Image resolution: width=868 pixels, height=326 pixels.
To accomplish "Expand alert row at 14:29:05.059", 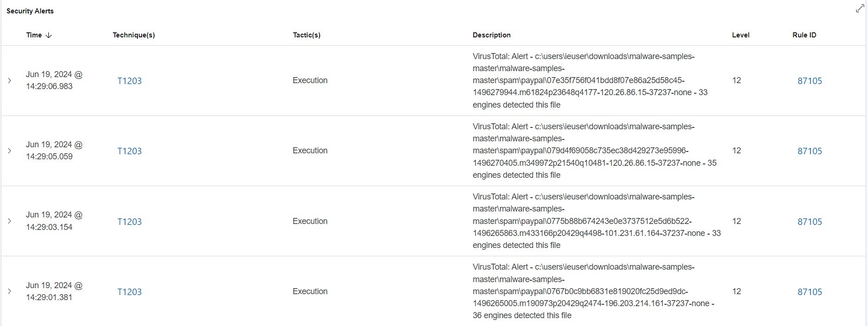I will [9, 151].
